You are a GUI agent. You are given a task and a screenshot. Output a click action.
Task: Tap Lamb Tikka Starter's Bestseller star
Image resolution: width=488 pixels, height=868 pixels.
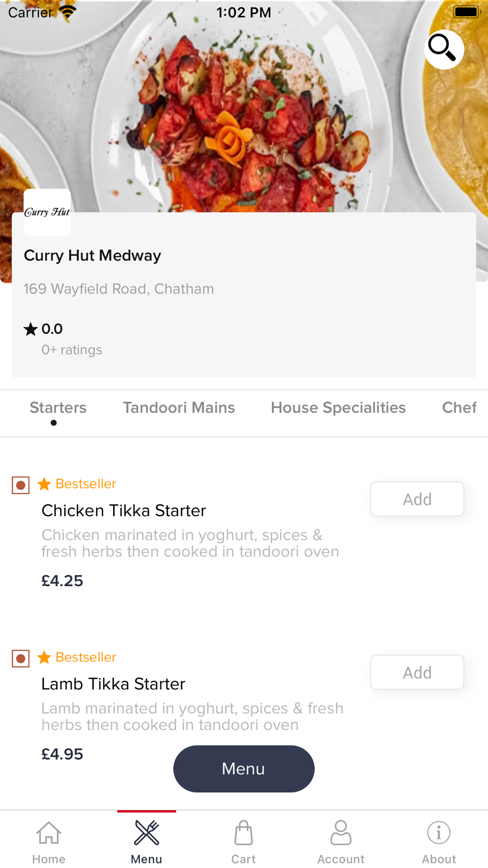click(44, 658)
